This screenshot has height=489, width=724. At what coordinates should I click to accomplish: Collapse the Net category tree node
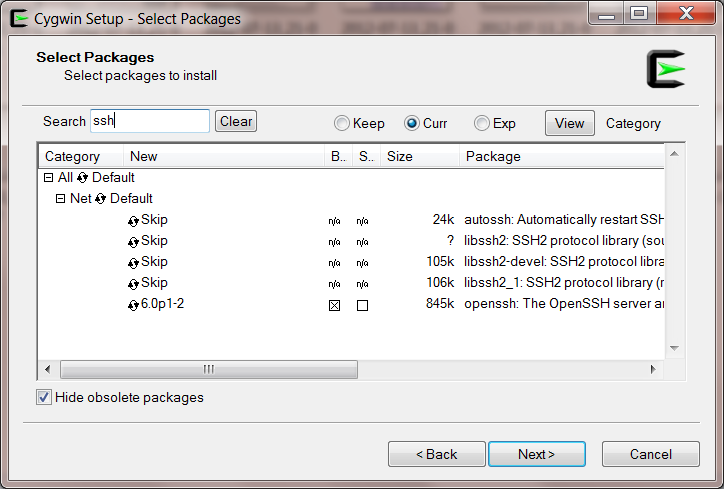[61, 199]
